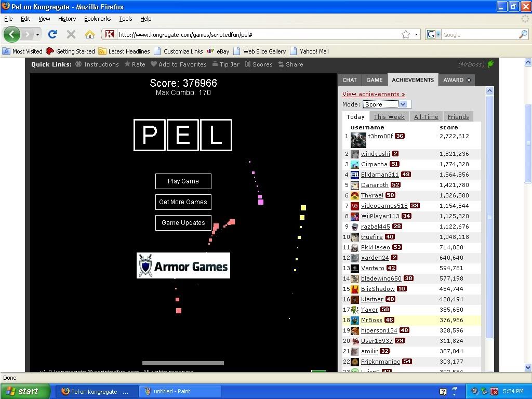Open the Help menu

(146, 19)
